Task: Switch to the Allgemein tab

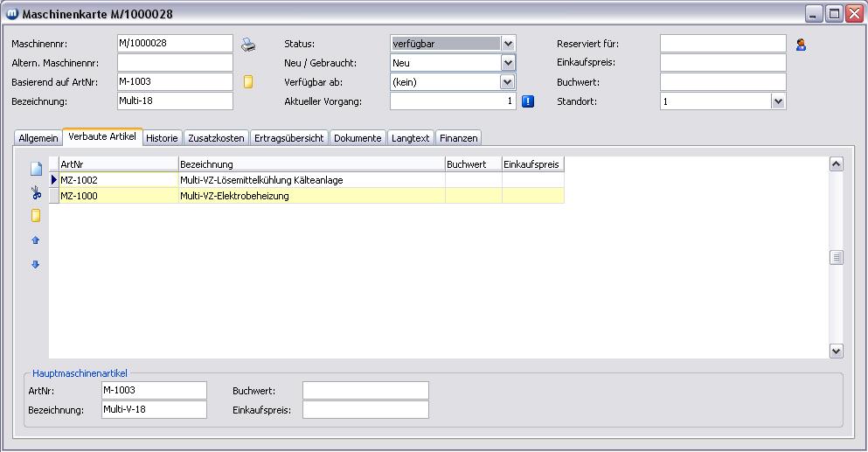Action: pyautogui.click(x=38, y=138)
